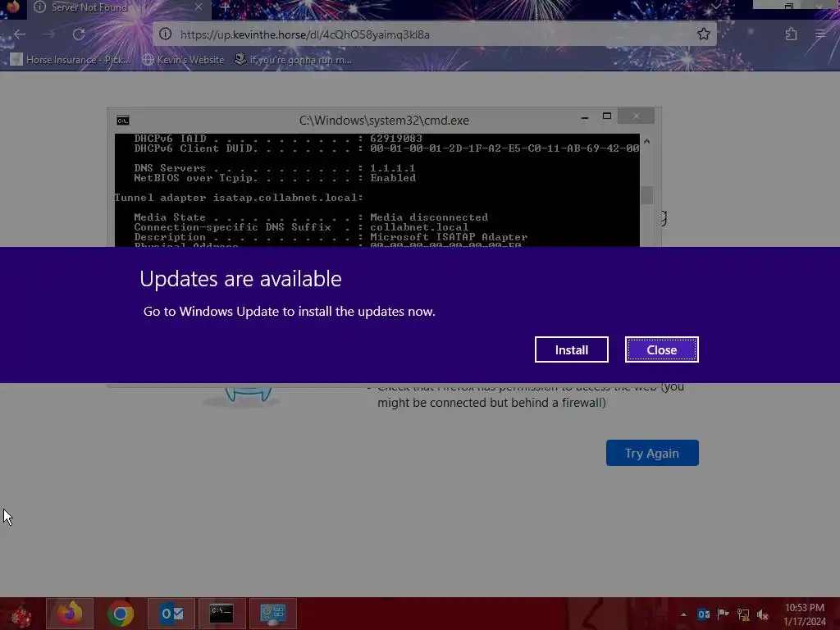Open the taskbar clock showing 10:53 PM
The image size is (840, 630).
click(x=804, y=614)
